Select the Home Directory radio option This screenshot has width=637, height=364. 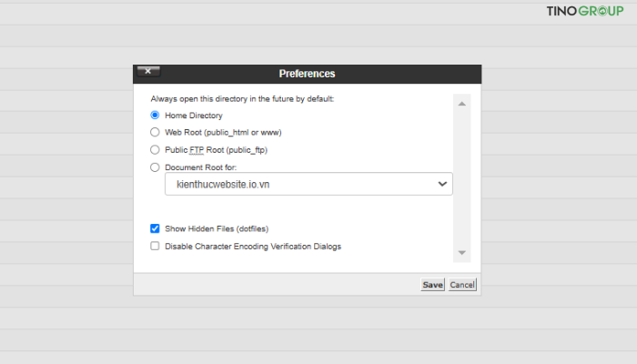(x=155, y=116)
